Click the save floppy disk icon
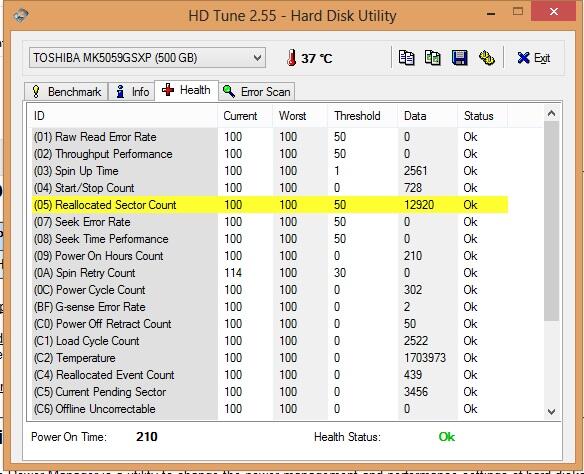This screenshot has width=584, height=474. click(460, 58)
